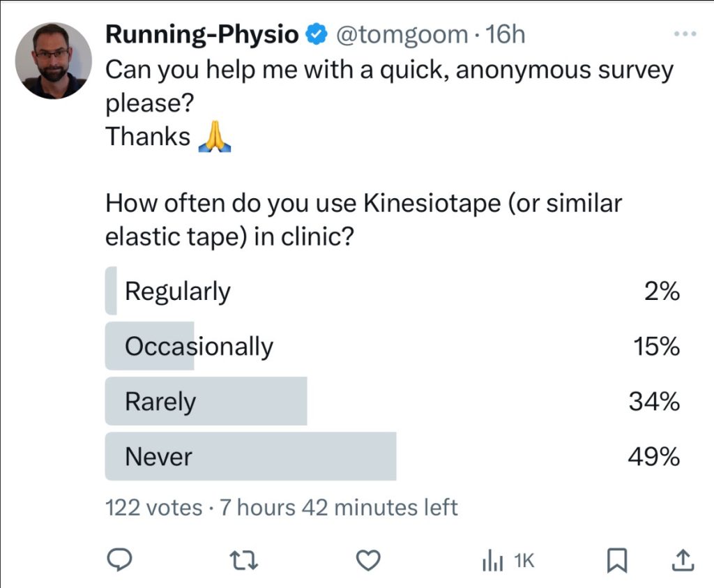Click the retweet icon
The image size is (714, 588).
click(x=243, y=561)
